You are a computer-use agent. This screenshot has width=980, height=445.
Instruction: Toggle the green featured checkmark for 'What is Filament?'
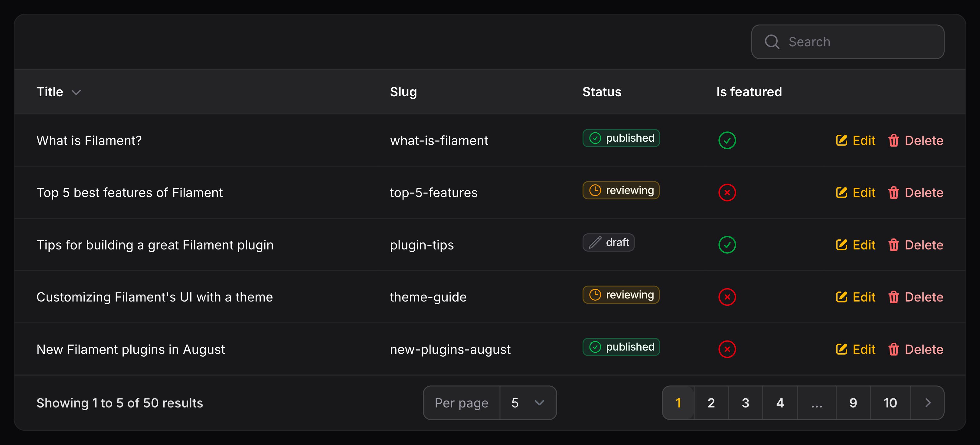(x=727, y=140)
